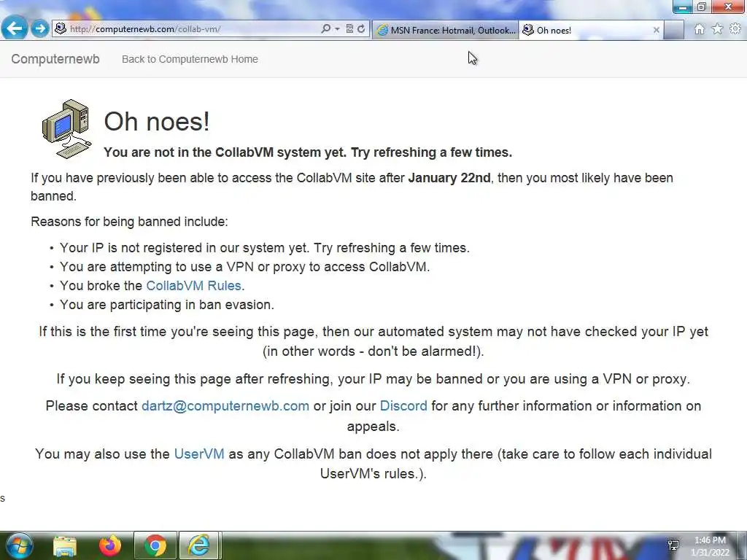Click the address bar search magnifier icon

pyautogui.click(x=325, y=28)
